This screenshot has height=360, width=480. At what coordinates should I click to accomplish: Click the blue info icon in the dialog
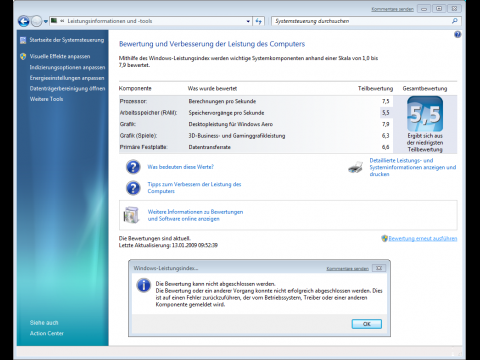tap(144, 286)
